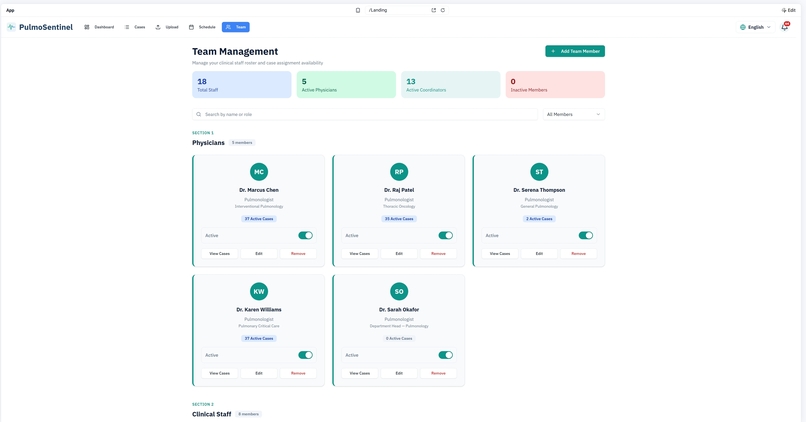Select the Team tab
The width and height of the screenshot is (806, 422).
click(236, 27)
